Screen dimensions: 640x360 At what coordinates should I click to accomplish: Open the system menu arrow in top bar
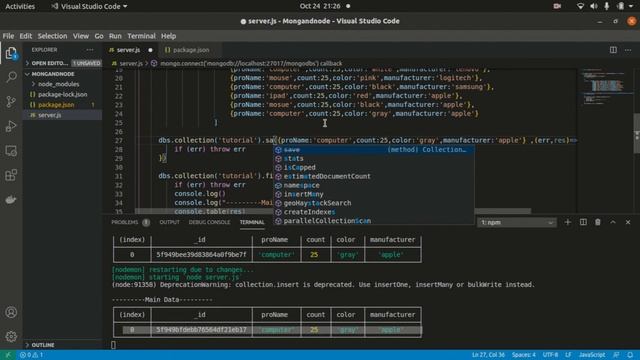pos(631,6)
